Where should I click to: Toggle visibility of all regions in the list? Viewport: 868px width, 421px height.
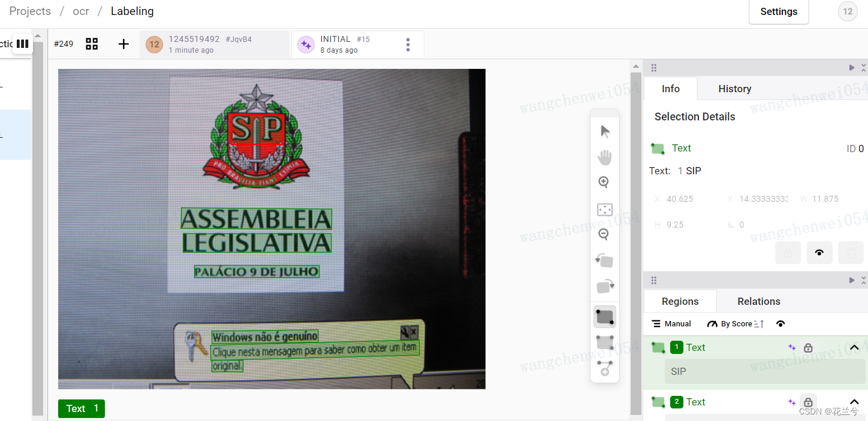[x=780, y=324]
